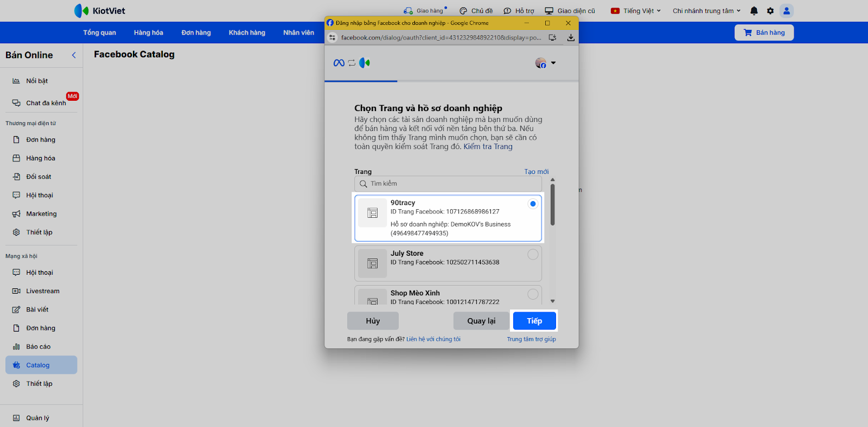Click the Meta logo in Facebook dialog
Screen dimensions: 868x427
pos(339,63)
